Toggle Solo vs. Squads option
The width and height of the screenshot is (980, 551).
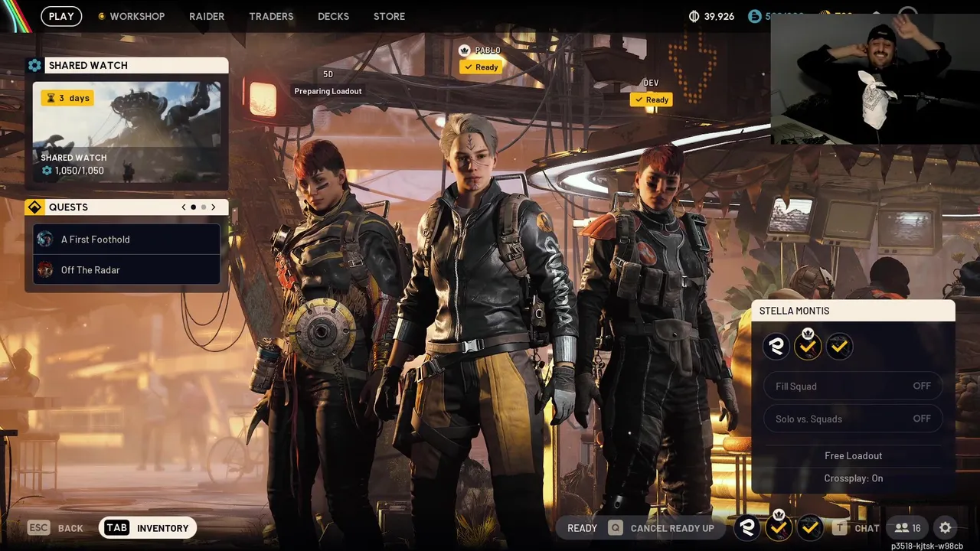tap(853, 419)
